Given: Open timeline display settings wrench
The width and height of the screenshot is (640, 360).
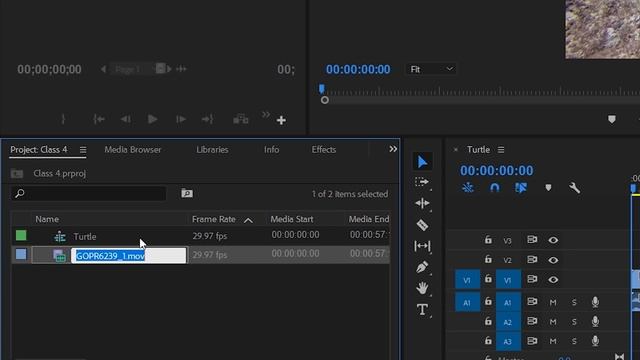Looking at the screenshot, I should click(x=574, y=188).
